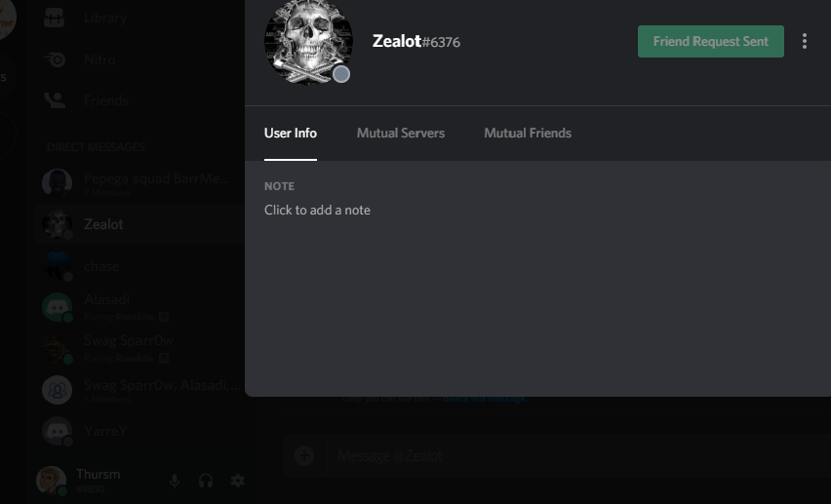
Task: Click the plus attach file icon
Action: pyautogui.click(x=304, y=456)
